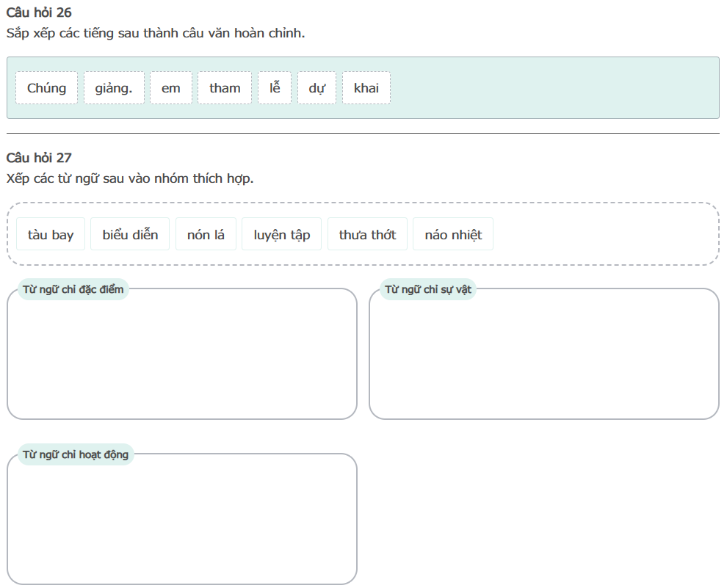
Task: Click the 'Từ ngữ chỉ đặc điểm' group label
Action: pos(73,289)
